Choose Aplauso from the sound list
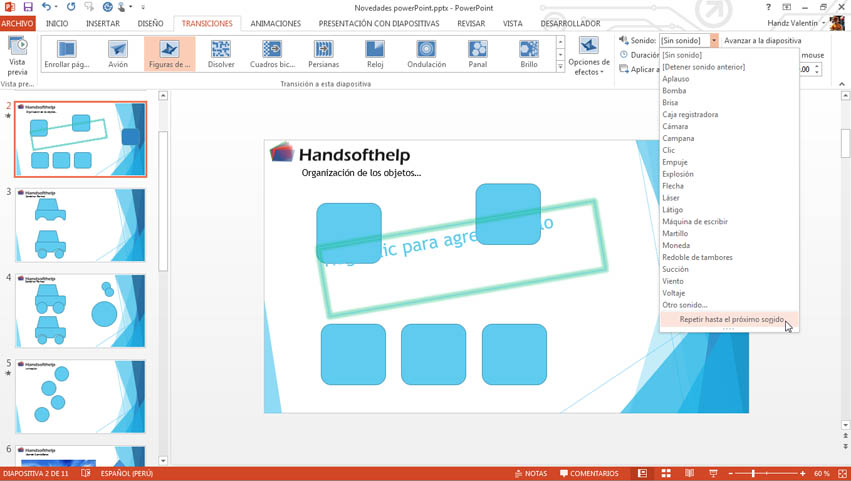Screen dimensions: 851x481 pyautogui.click(x=676, y=79)
